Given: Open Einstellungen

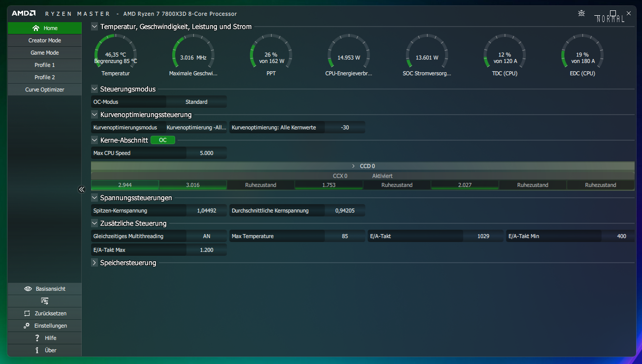Looking at the screenshot, I should 45,326.
